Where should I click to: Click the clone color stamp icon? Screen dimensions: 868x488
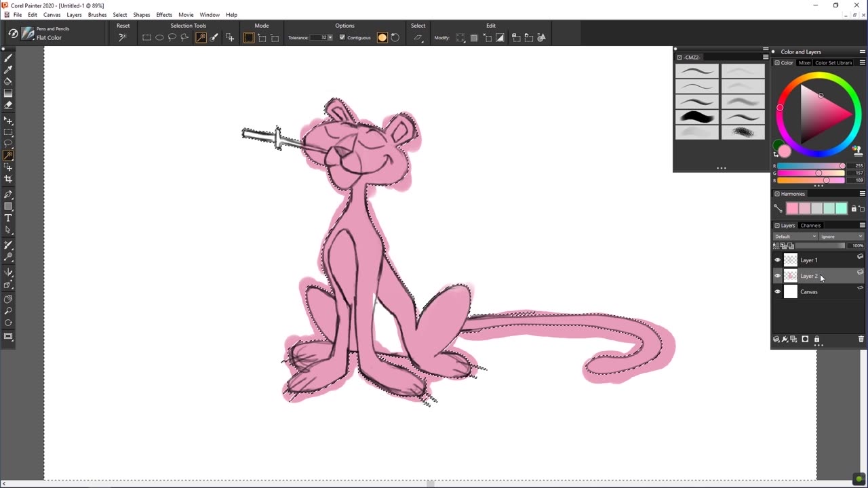(857, 150)
